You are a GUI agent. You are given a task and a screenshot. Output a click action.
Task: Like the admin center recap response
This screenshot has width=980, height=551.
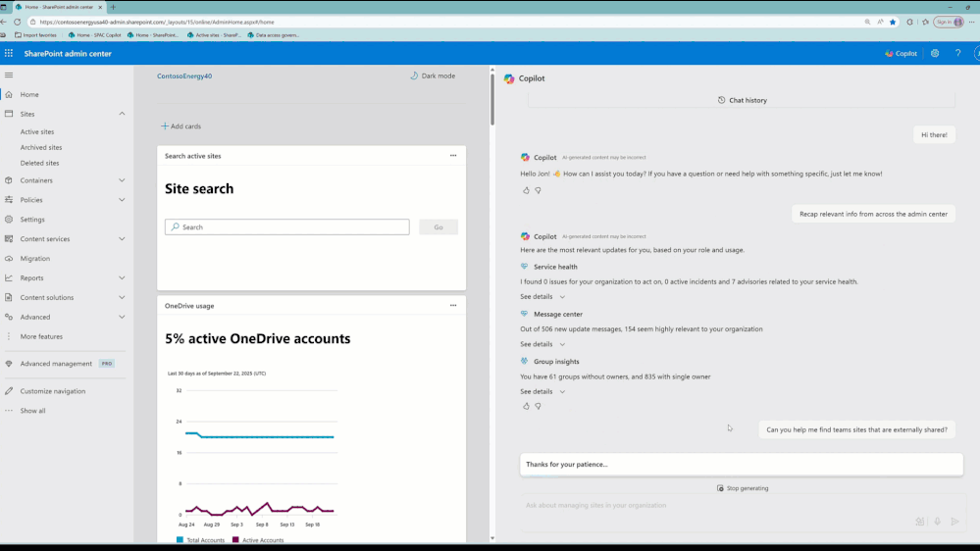click(x=526, y=406)
